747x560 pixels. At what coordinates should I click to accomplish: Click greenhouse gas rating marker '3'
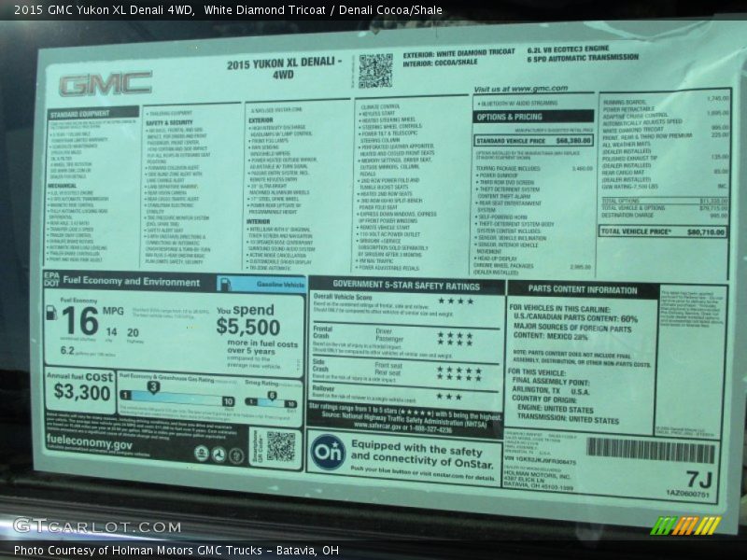tap(153, 386)
